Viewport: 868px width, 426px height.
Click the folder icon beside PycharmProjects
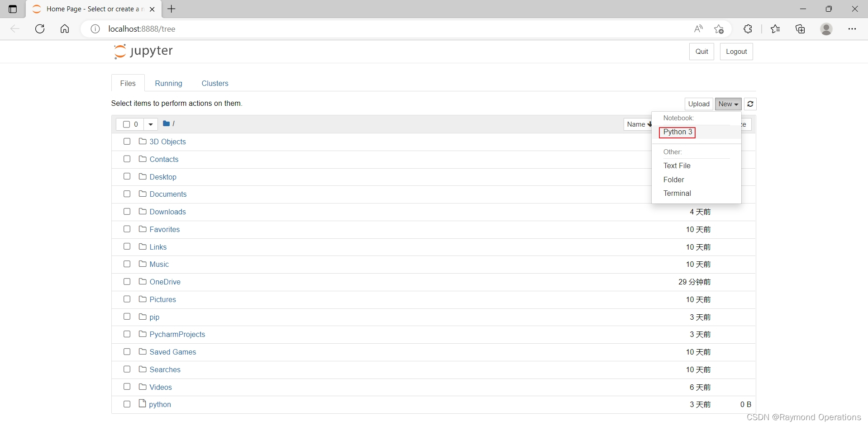[143, 334]
